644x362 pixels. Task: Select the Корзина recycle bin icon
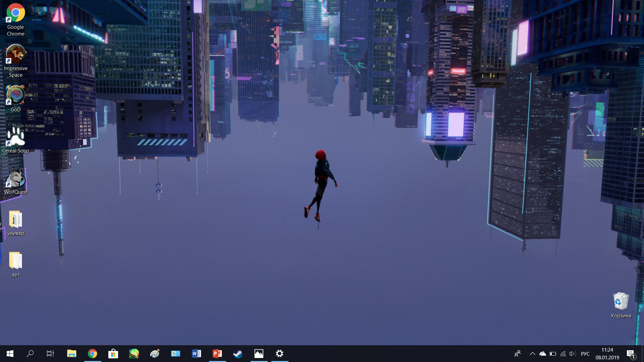point(621,305)
